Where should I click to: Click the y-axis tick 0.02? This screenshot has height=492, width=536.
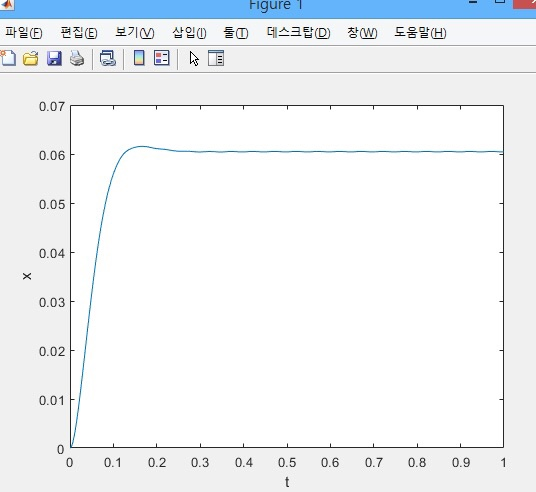[52, 351]
